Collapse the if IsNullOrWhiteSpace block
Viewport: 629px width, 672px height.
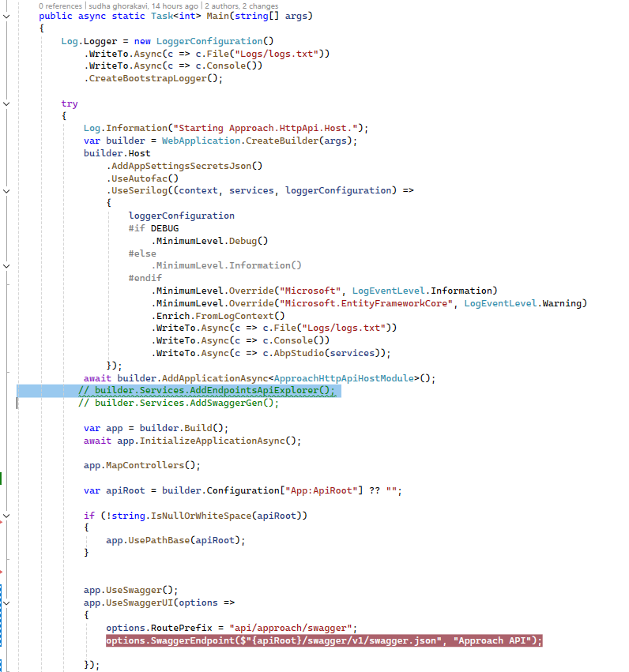pos(6,515)
